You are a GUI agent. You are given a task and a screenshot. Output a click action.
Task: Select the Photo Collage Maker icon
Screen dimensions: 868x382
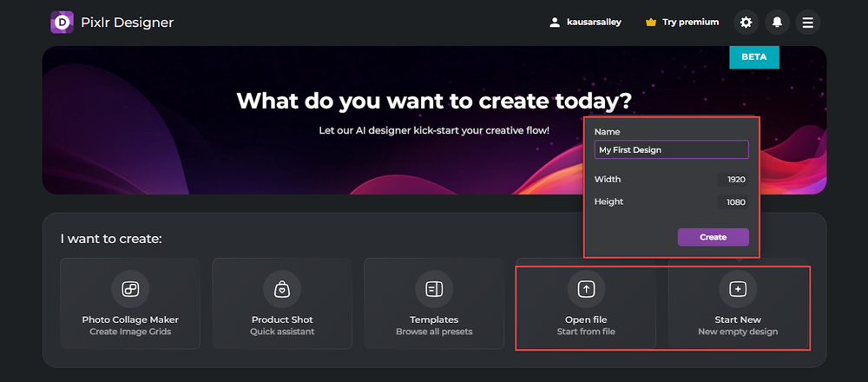click(130, 288)
